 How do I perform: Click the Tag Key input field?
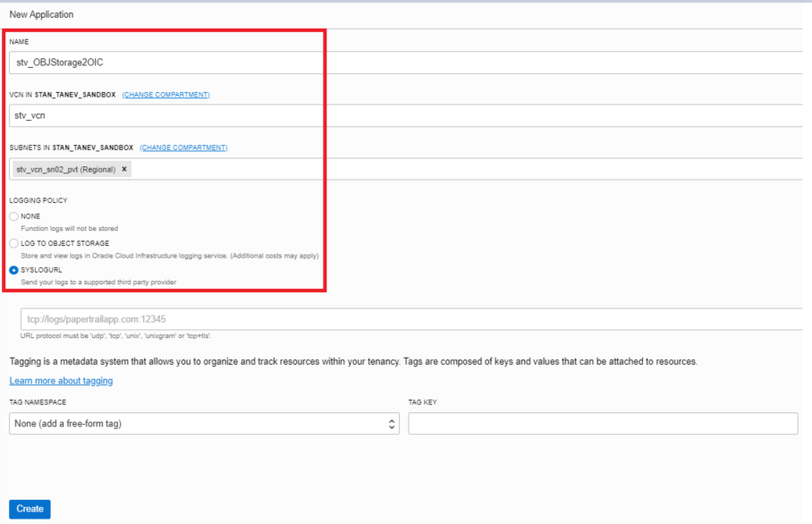[x=602, y=424]
